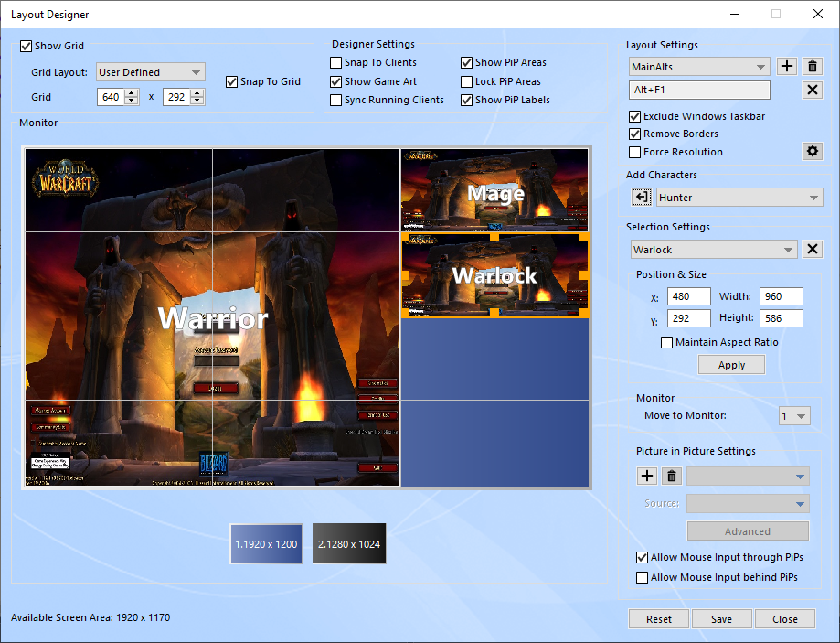Expand the MainAlts layout dropdown
840x643 pixels.
699,67
